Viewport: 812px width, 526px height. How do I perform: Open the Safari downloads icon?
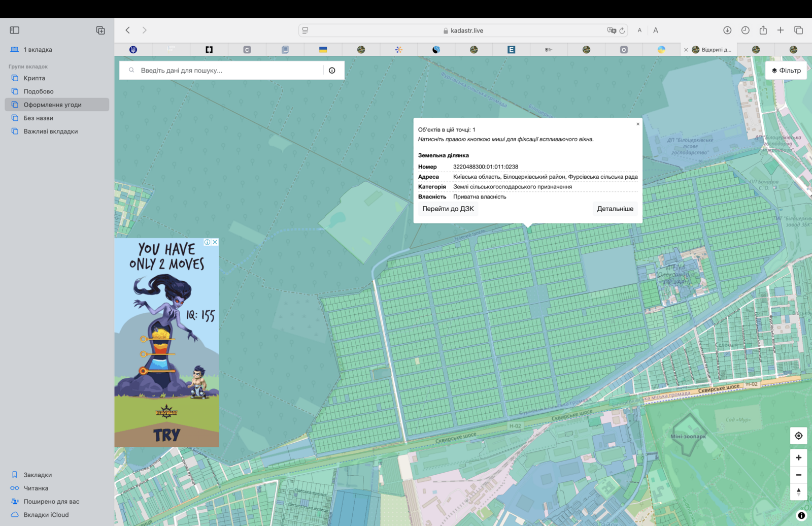coord(727,30)
